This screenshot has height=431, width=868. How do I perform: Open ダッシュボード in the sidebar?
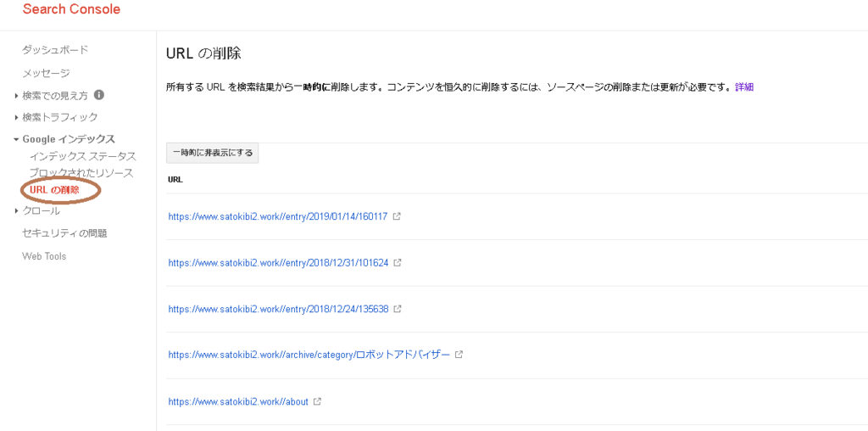55,50
